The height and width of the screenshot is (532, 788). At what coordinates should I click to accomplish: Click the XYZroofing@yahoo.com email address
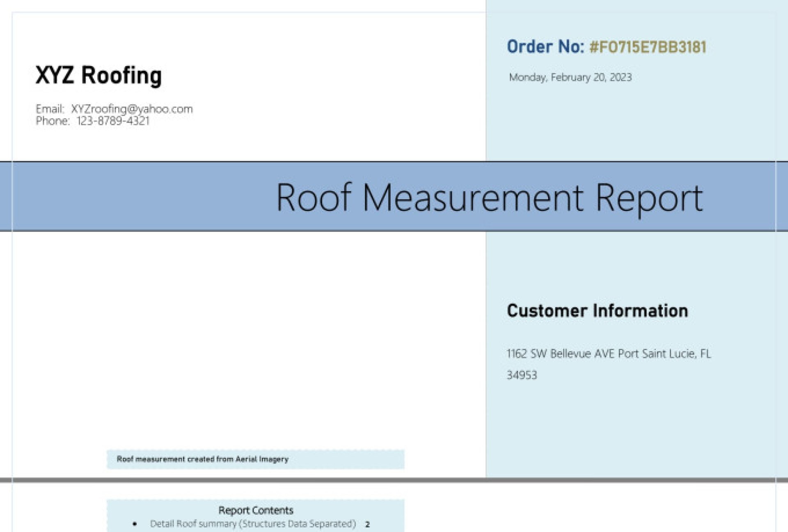(132, 109)
